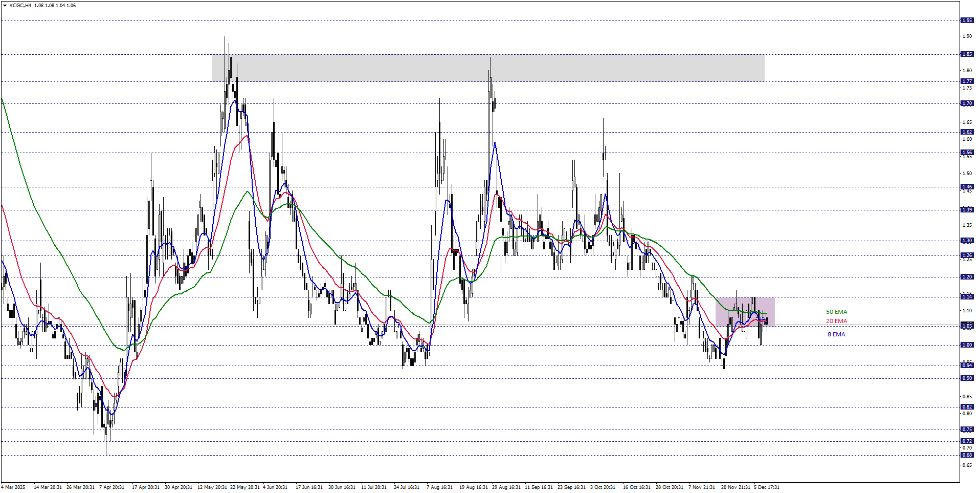Click the 1.00 price level tag
This screenshot has height=493, width=980.
967,345
